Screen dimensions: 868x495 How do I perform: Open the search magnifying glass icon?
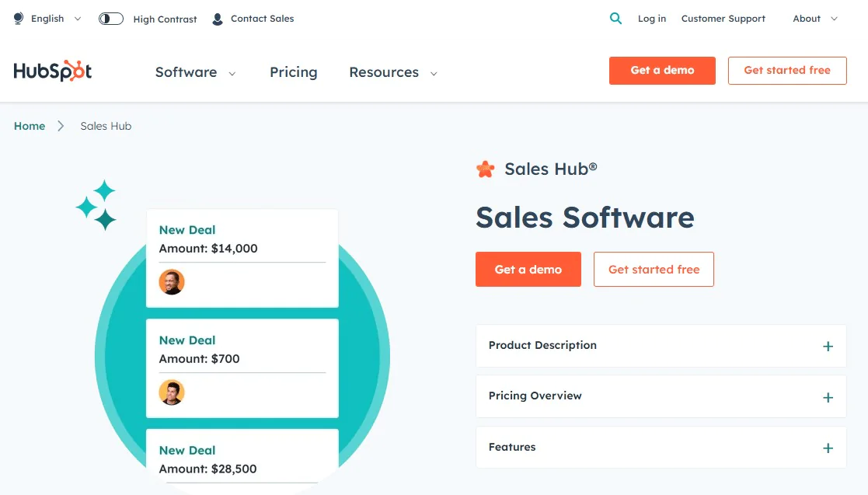pos(616,17)
